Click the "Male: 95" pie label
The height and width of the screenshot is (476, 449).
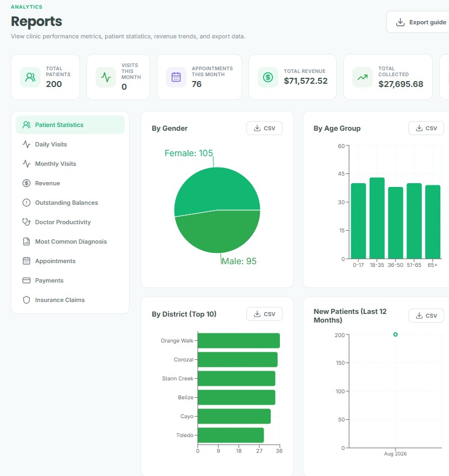pos(239,261)
